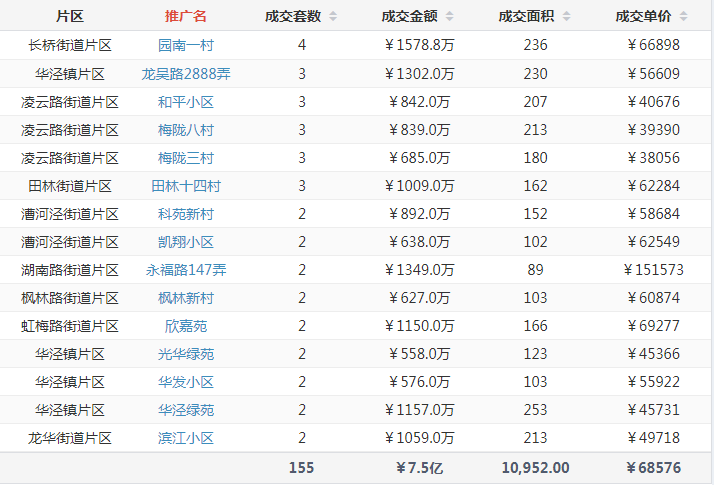Click unit price ¥62549

pos(653,242)
